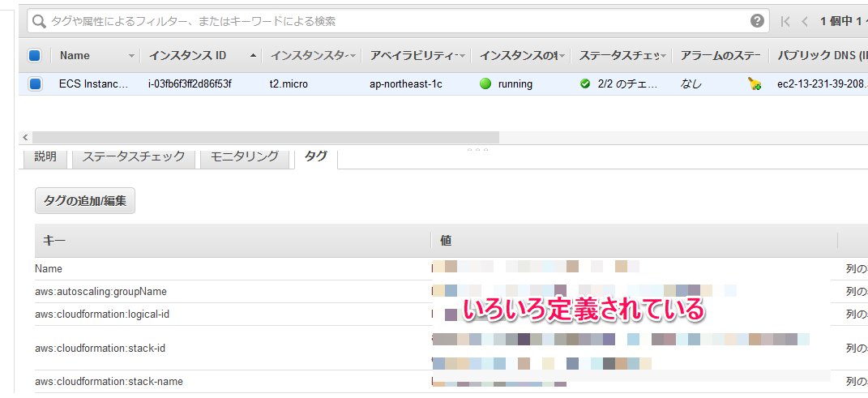Click the search magnifier icon in filter bar
868x398 pixels.
[x=39, y=21]
